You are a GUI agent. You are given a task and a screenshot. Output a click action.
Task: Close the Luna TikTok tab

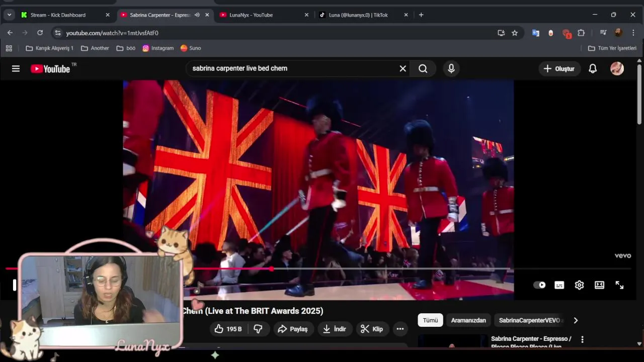[406, 15]
